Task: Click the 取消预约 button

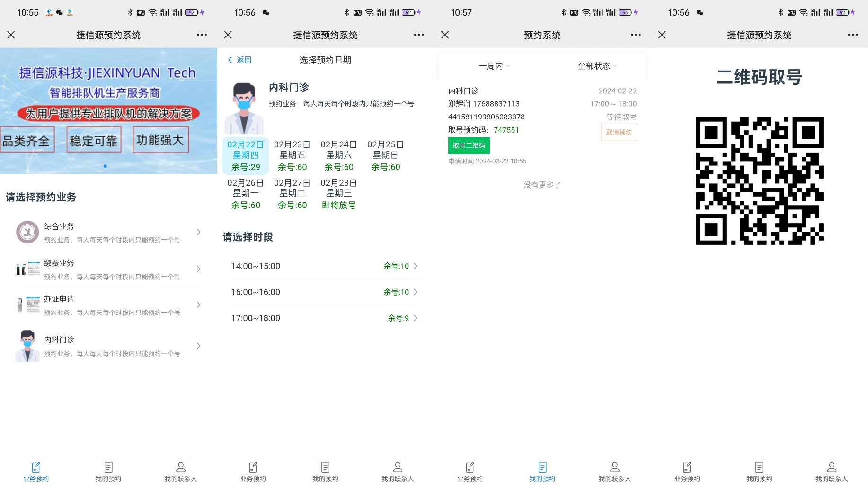Action: coord(619,133)
